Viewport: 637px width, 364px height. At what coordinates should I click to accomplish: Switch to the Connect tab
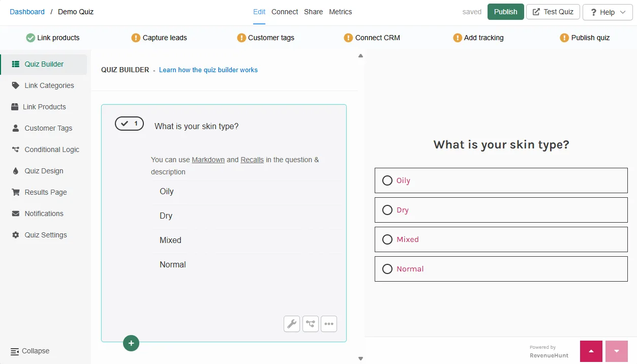click(285, 12)
